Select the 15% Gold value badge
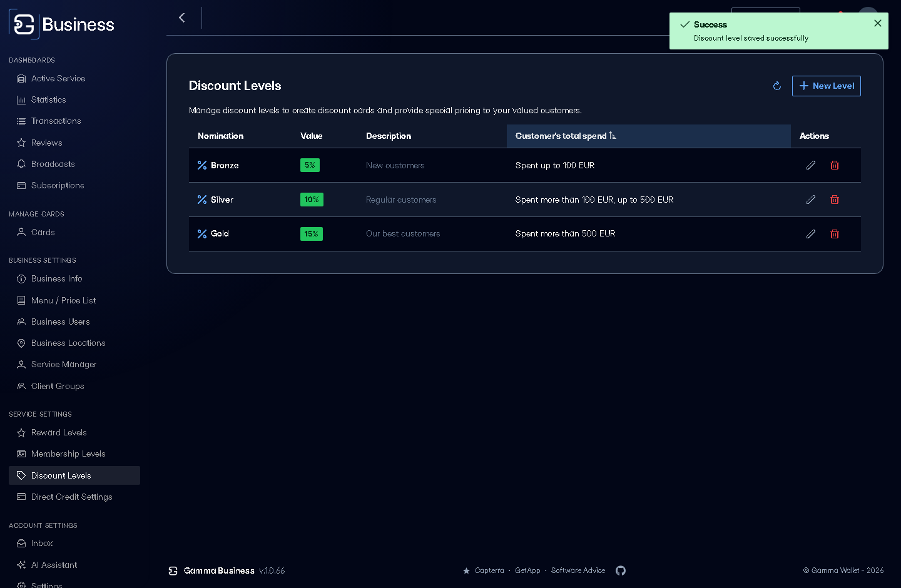Screen dimensions: 901x588 tap(312, 234)
